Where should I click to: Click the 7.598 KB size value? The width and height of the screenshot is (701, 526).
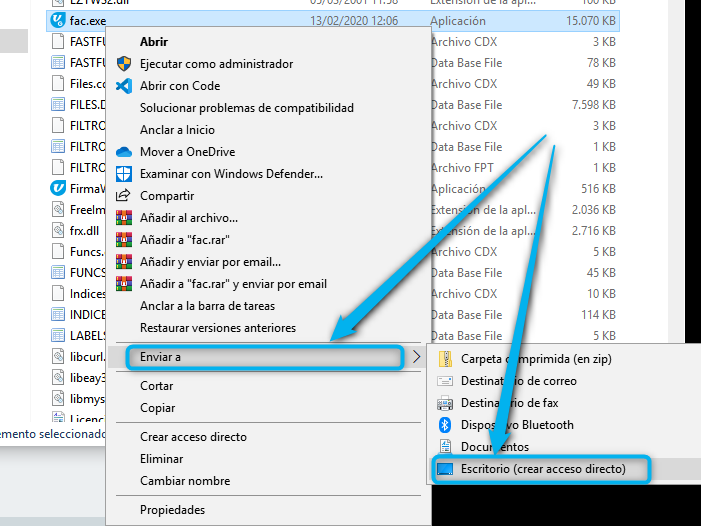(594, 105)
